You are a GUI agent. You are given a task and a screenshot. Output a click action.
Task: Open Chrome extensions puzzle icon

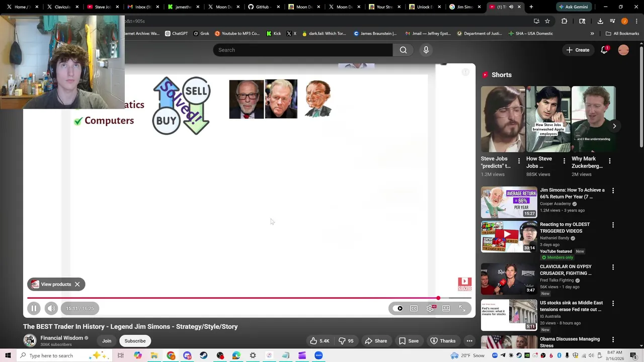pyautogui.click(x=564, y=21)
